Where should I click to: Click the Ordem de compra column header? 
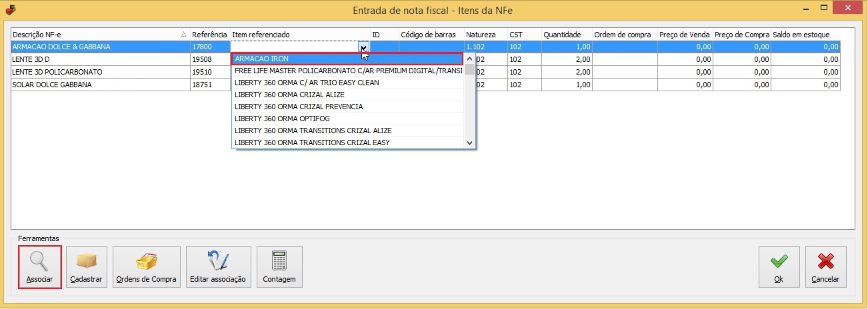pos(624,35)
